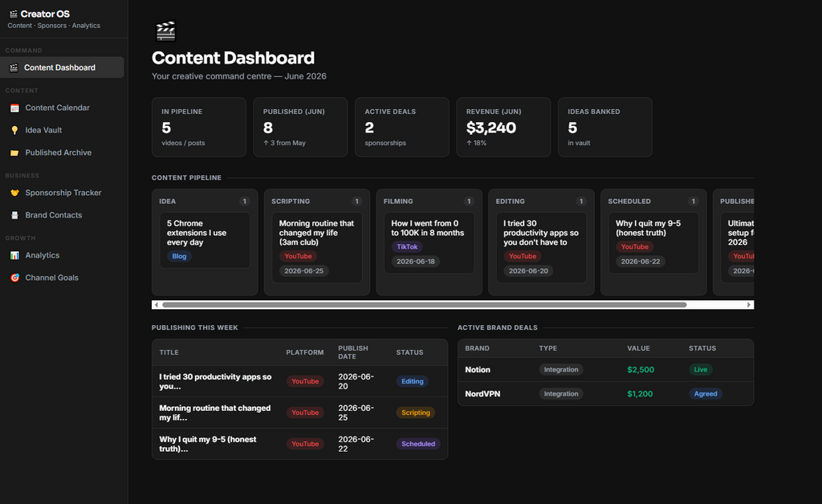Open the Sponsorship Tracker page
822x504 pixels.
pos(62,193)
